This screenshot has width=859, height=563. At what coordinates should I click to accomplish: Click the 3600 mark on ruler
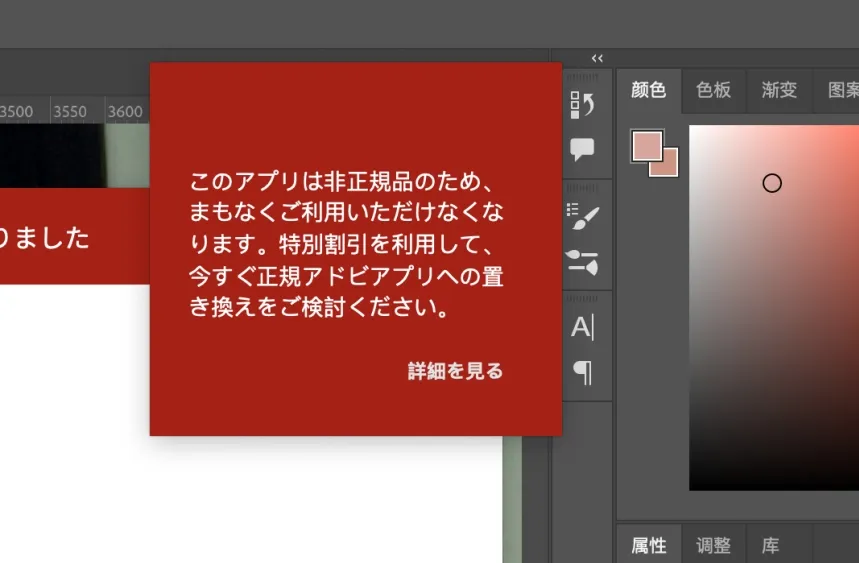point(125,112)
